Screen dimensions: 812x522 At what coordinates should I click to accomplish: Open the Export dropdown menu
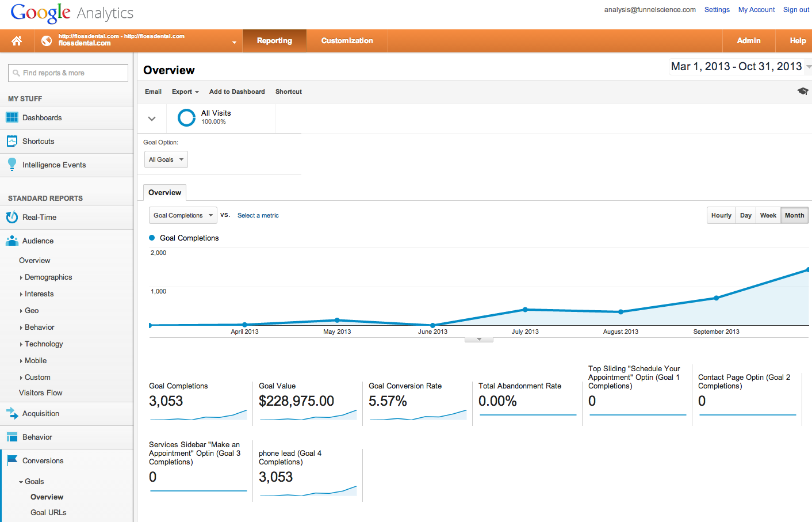(185, 92)
